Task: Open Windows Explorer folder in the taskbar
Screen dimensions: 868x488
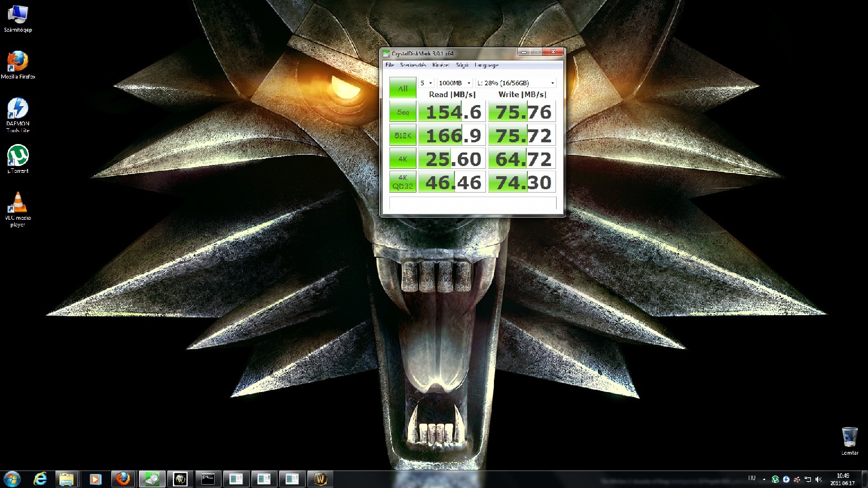Action: (67, 479)
